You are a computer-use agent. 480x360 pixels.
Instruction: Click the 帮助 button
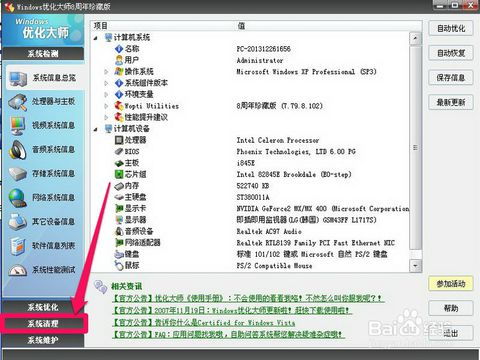(451, 308)
